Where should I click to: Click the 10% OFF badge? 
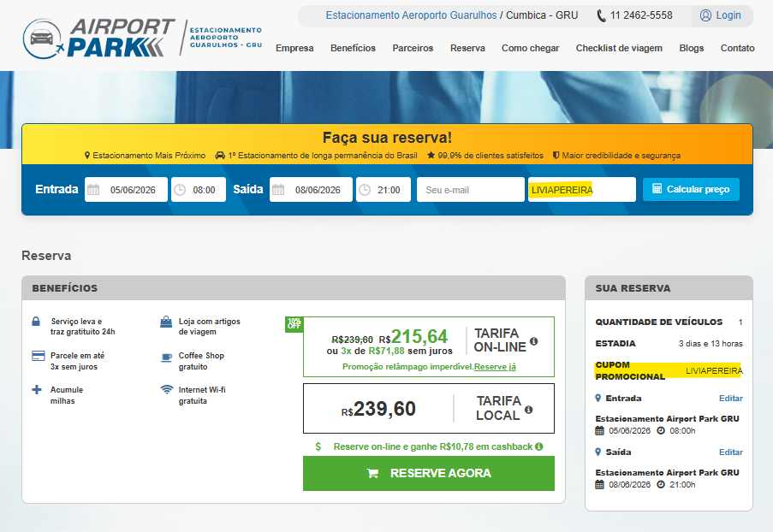coord(294,324)
